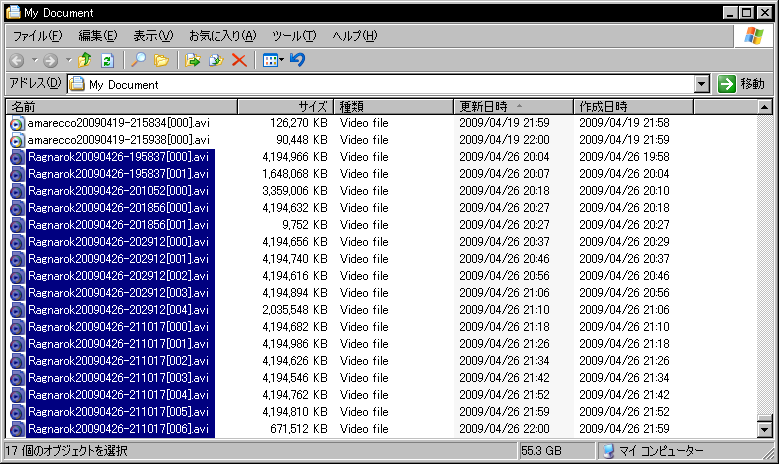Sort by the サイズ column header

(286, 106)
